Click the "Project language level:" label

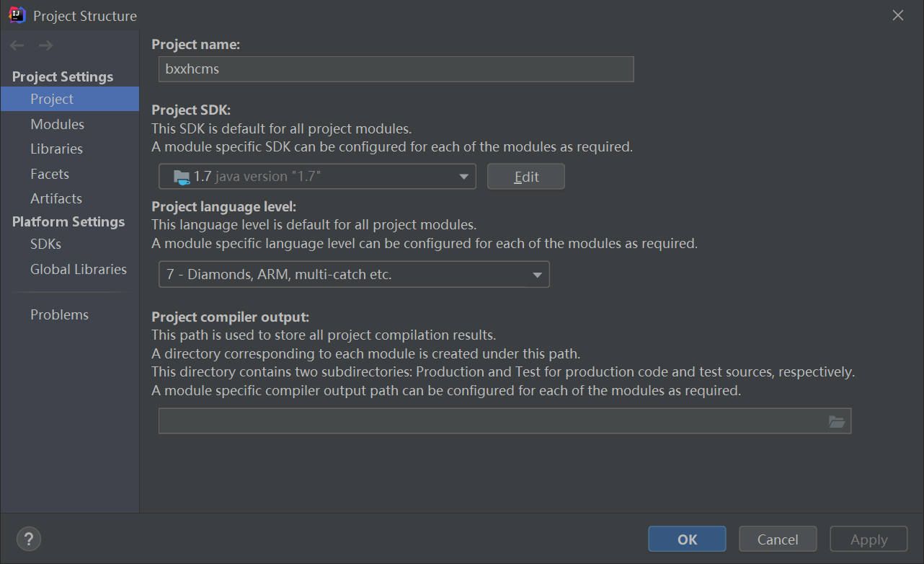224,207
